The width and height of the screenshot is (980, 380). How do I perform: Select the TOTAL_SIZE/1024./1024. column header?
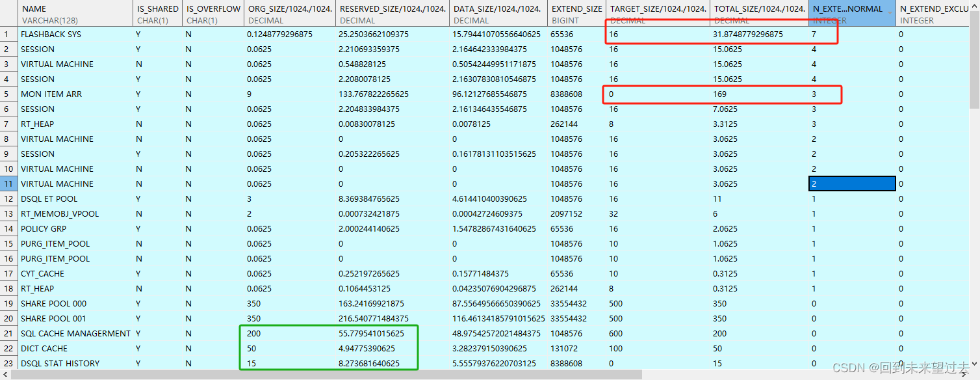tap(760, 14)
